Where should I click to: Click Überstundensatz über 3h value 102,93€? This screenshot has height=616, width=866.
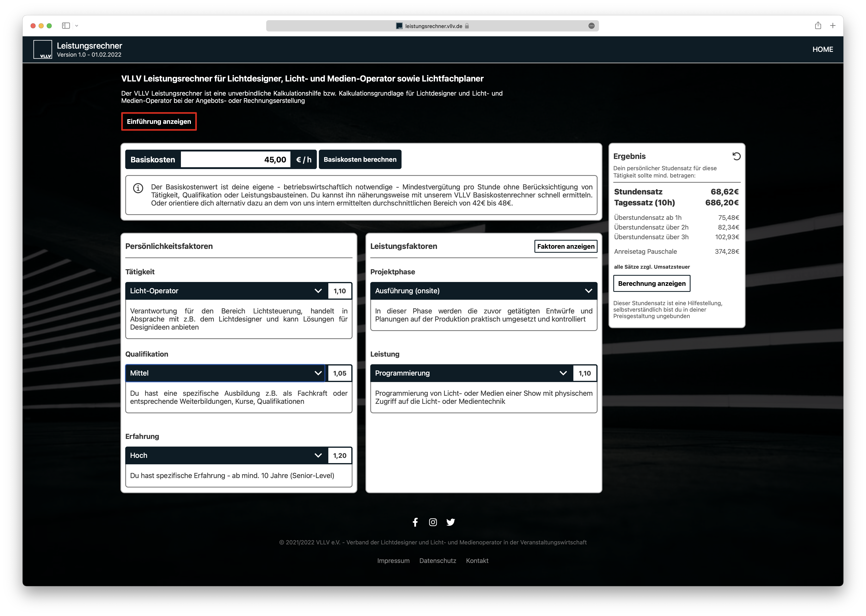coord(727,237)
